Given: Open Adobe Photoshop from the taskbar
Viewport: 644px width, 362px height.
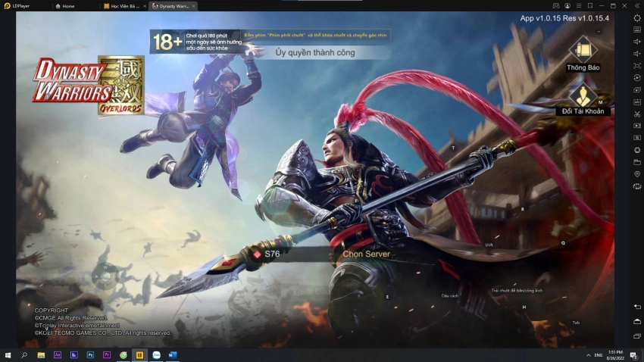Looking at the screenshot, I should click(x=90, y=354).
